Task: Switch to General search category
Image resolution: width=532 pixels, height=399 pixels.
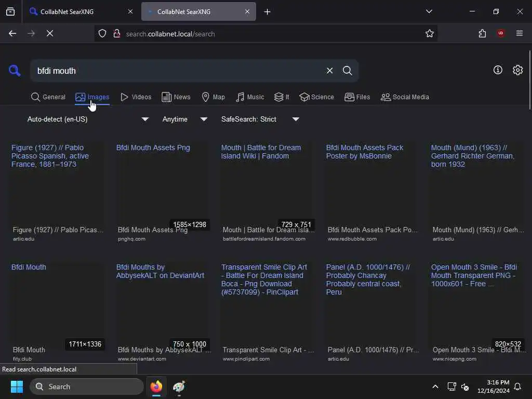Action: click(x=48, y=97)
